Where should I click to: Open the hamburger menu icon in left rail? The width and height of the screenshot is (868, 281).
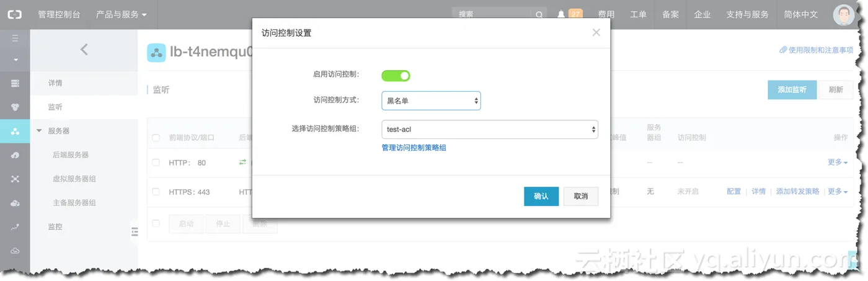pos(15,38)
